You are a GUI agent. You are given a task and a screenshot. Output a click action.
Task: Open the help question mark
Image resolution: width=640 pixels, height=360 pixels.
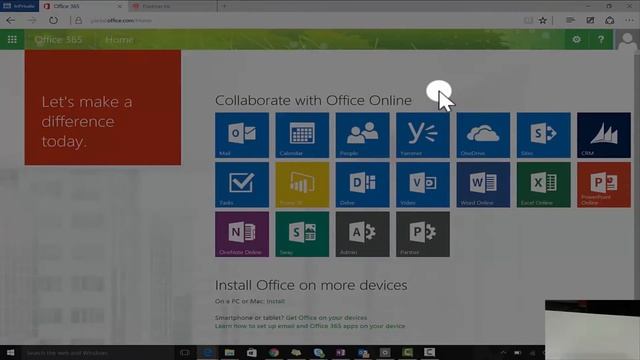[x=601, y=40]
